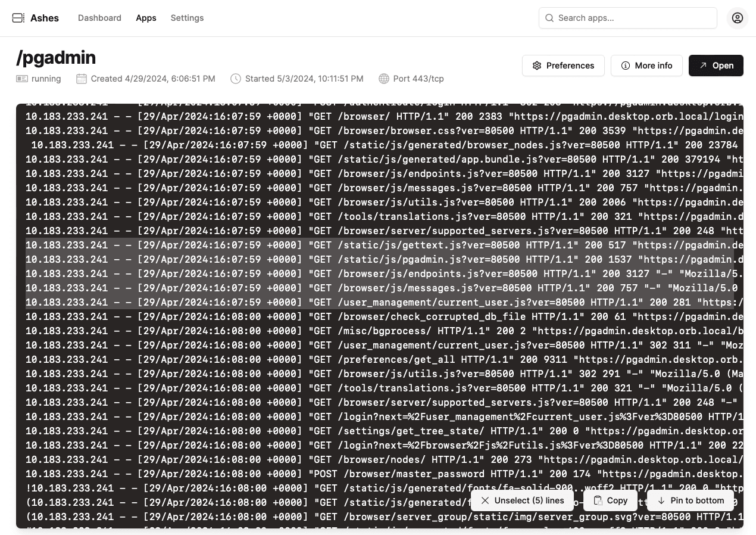Open Preferences for pgadmin
The height and width of the screenshot is (535, 756).
(x=563, y=66)
